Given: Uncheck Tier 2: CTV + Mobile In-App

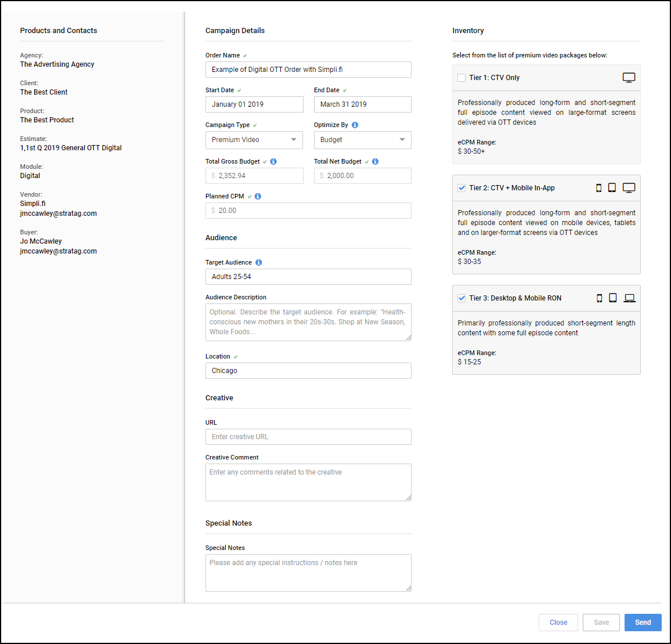Looking at the screenshot, I should point(461,188).
